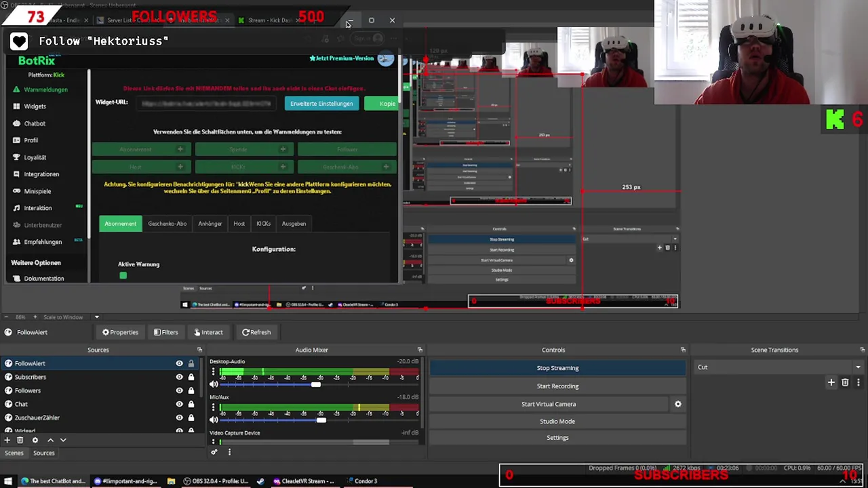The width and height of the screenshot is (868, 488).
Task: Open scene transition three-dot properties menu
Action: (857, 383)
